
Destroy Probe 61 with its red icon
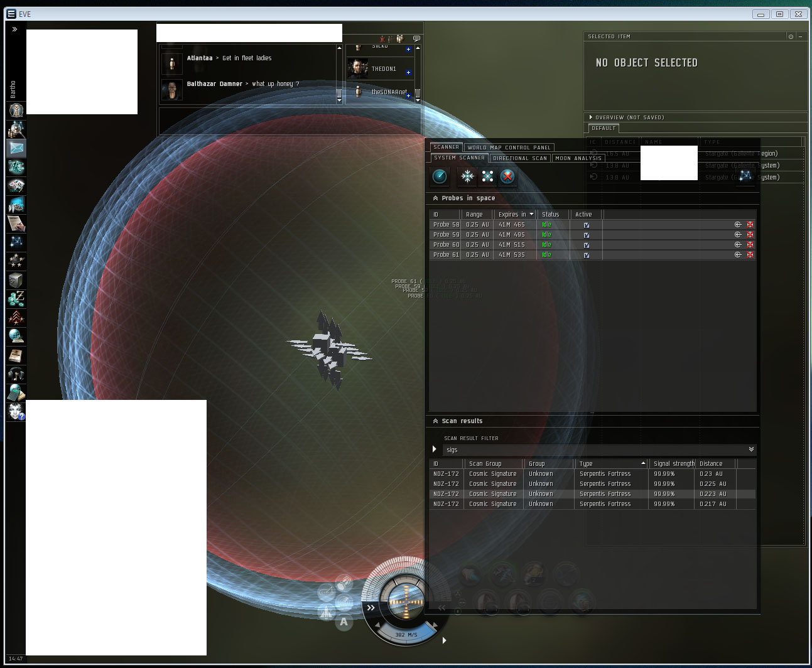(x=750, y=255)
